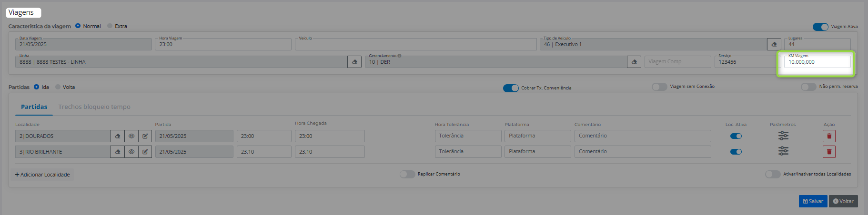Select Normal trip characteristic
The height and width of the screenshot is (215, 868).
(x=78, y=26)
